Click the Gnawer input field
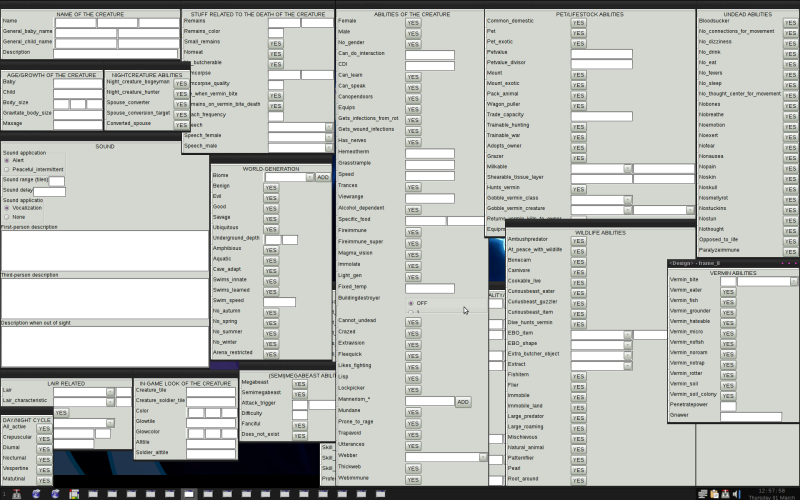Viewport: 800px width, 500px height. click(751, 417)
